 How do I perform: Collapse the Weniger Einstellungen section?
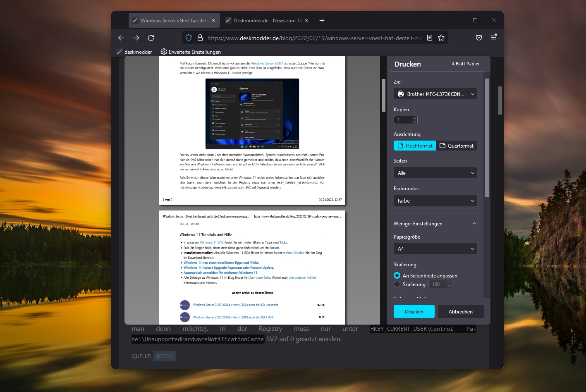(435, 224)
